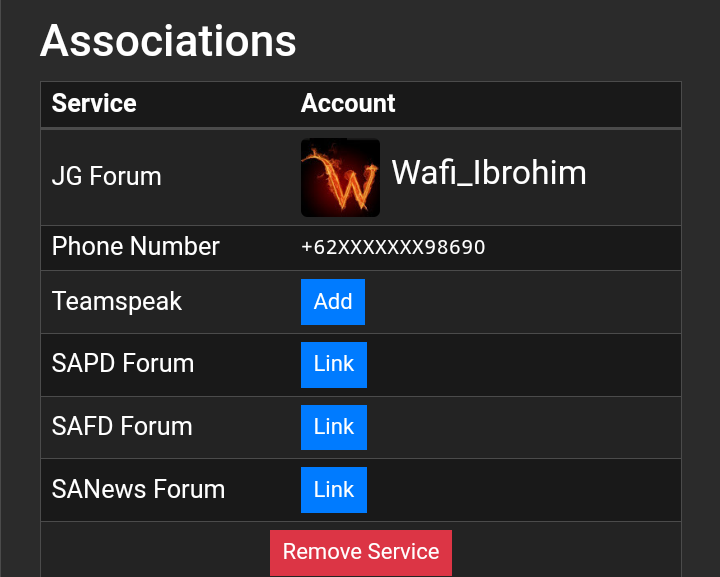Image resolution: width=720 pixels, height=577 pixels.
Task: Click the Account column header
Action: coord(348,103)
